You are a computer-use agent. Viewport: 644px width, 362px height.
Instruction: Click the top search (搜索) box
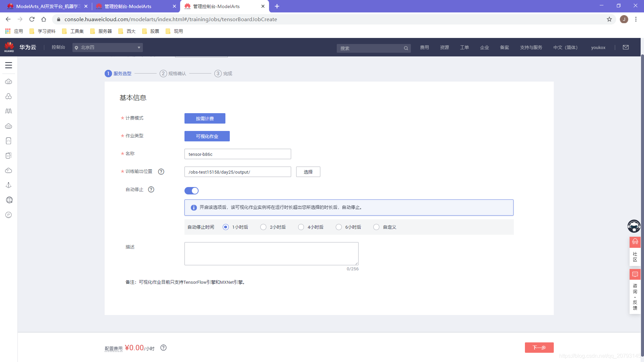point(374,48)
